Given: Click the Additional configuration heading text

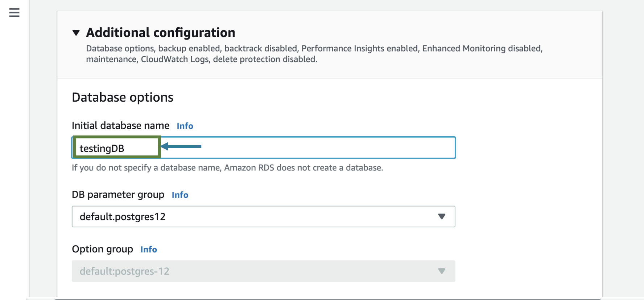Looking at the screenshot, I should tap(160, 33).
